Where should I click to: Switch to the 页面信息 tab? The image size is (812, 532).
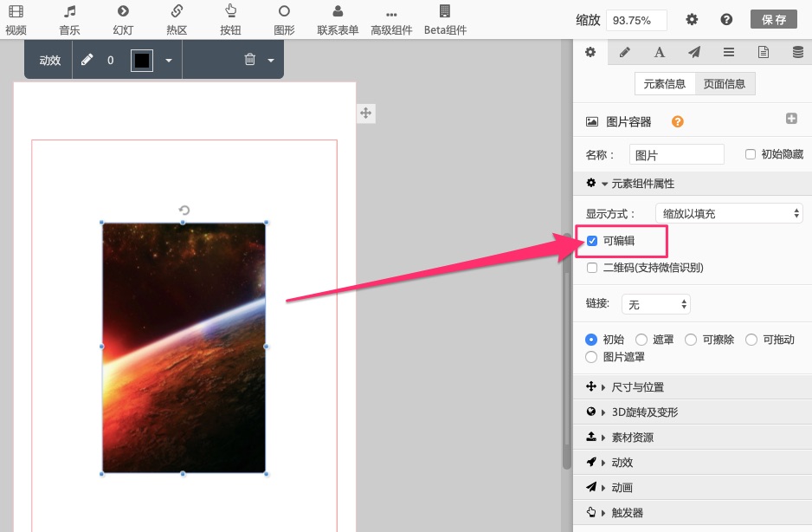tap(725, 84)
